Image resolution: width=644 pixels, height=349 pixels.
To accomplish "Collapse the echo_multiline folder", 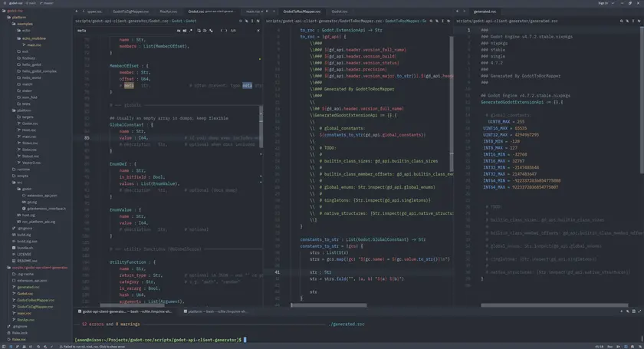I will (32, 38).
